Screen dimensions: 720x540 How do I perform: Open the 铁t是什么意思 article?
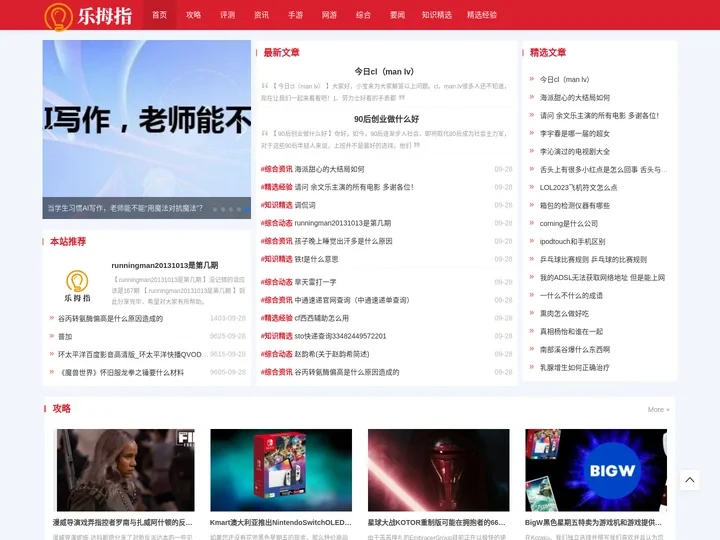pyautogui.click(x=316, y=259)
